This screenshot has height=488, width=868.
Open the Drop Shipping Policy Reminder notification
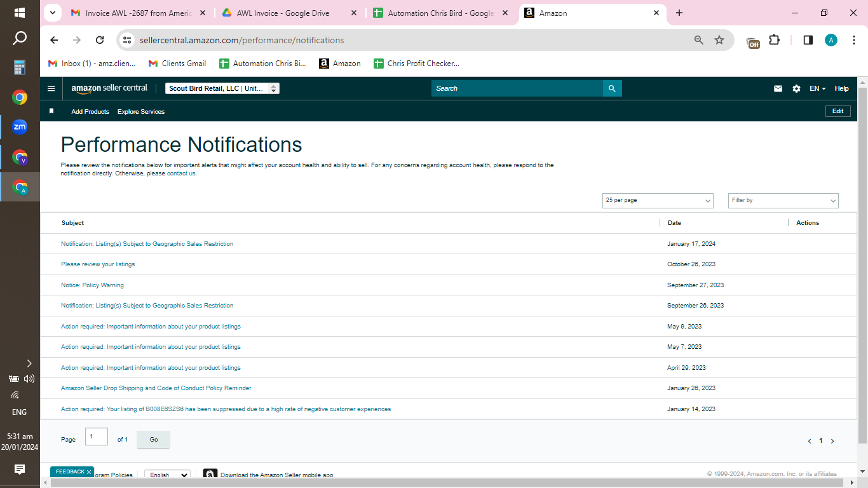(156, 388)
